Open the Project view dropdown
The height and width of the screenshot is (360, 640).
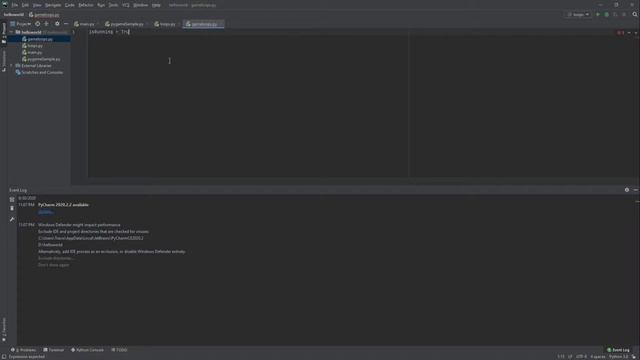pyautogui.click(x=21, y=24)
